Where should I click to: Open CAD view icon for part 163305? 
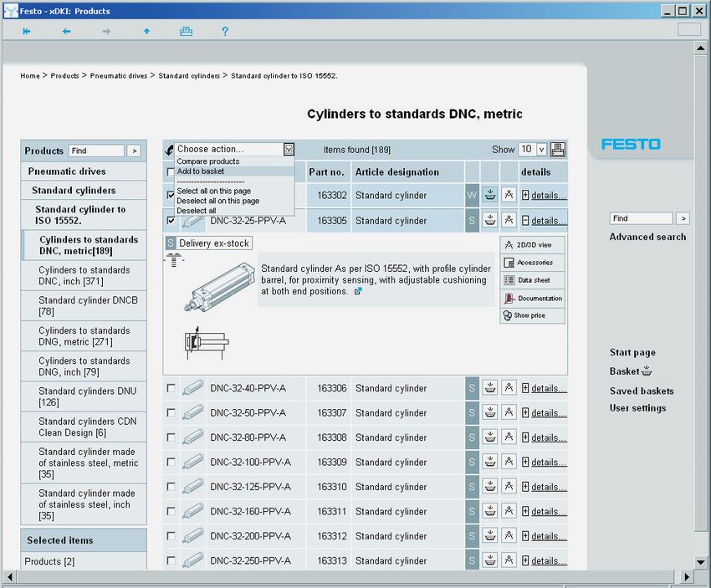509,220
